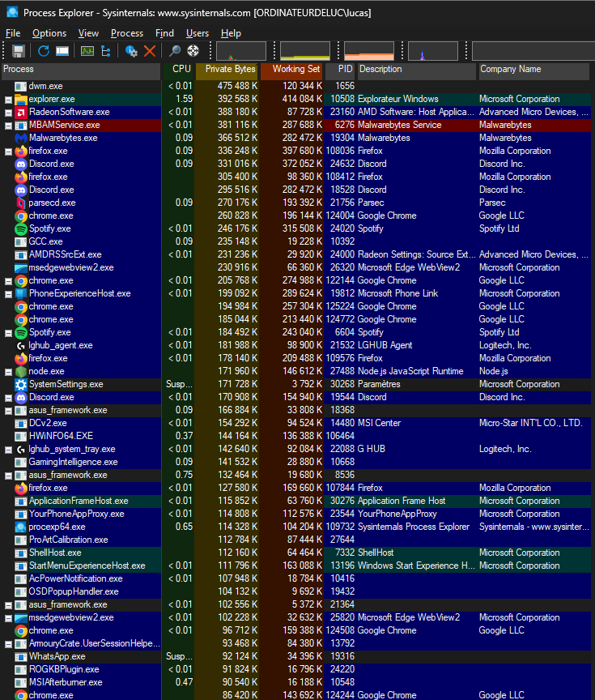This screenshot has width=595, height=700.
Task: Collapse the Spotify.exe PID 6604 tree node
Action: [8, 333]
